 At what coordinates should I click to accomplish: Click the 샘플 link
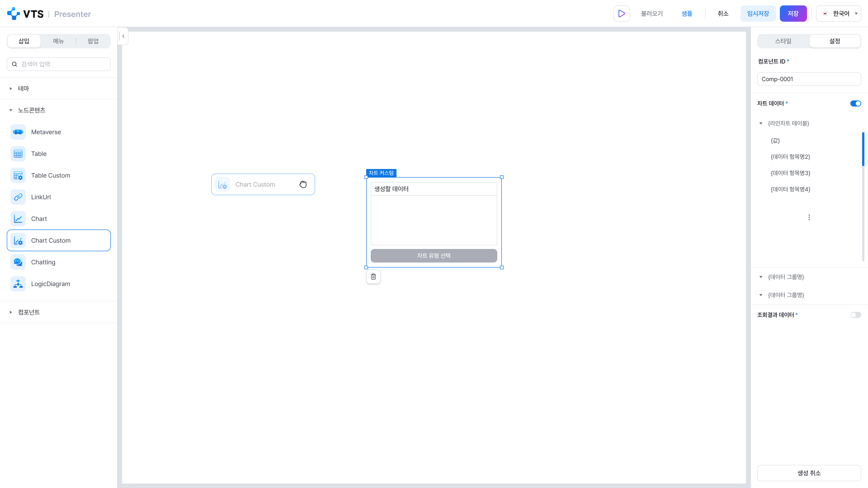[x=687, y=14]
